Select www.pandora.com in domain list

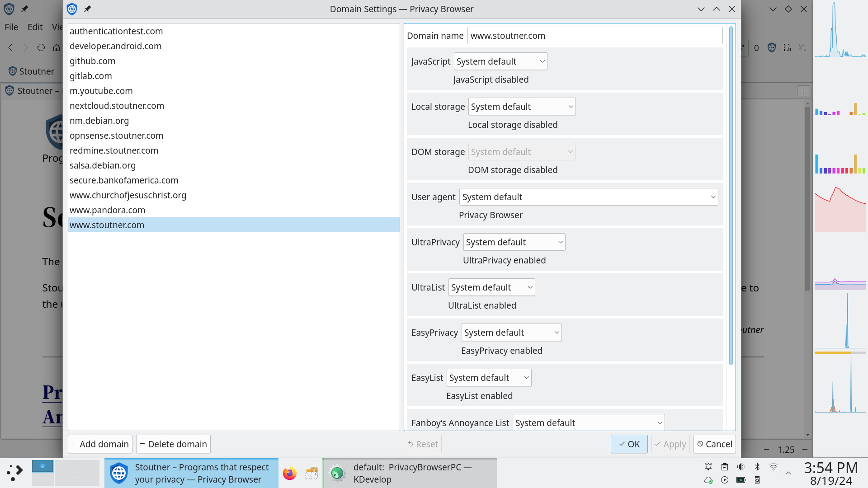click(234, 210)
